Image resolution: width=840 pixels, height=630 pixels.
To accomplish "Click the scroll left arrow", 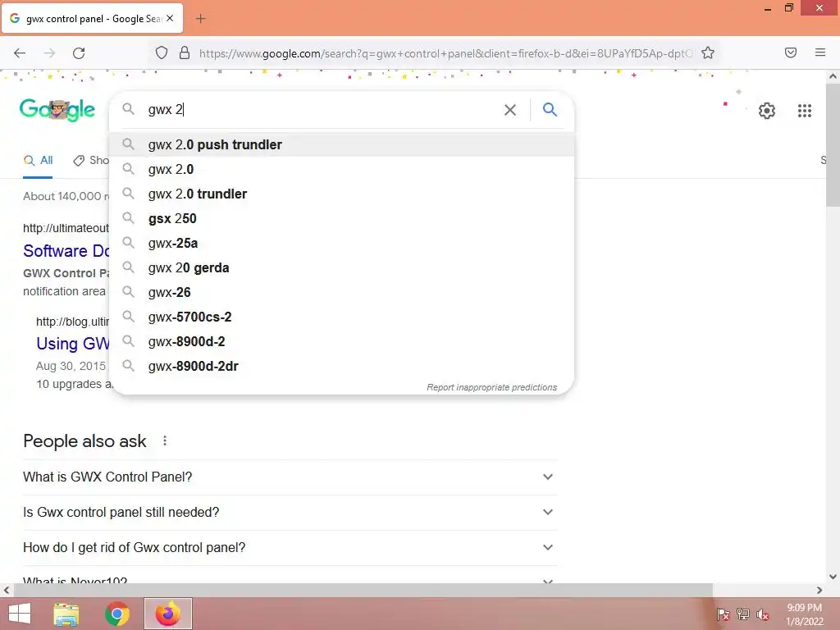I will click(7, 591).
